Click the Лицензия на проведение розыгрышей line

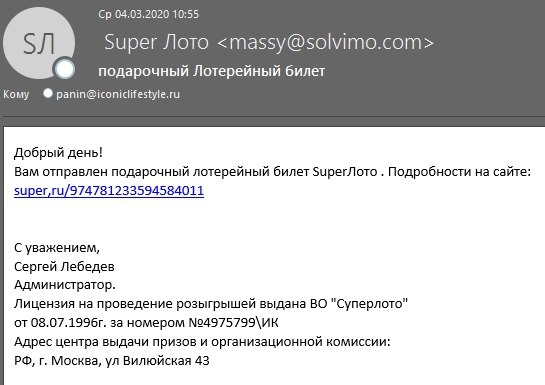(x=211, y=304)
